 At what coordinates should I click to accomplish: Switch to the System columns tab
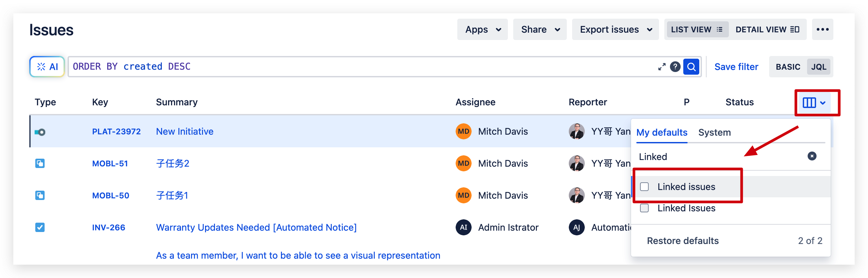(714, 132)
